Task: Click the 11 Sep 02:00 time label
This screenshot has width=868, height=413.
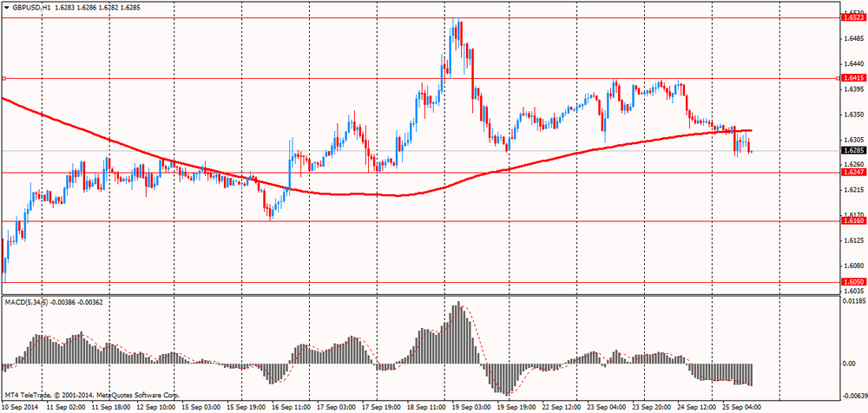Action: [x=64, y=407]
